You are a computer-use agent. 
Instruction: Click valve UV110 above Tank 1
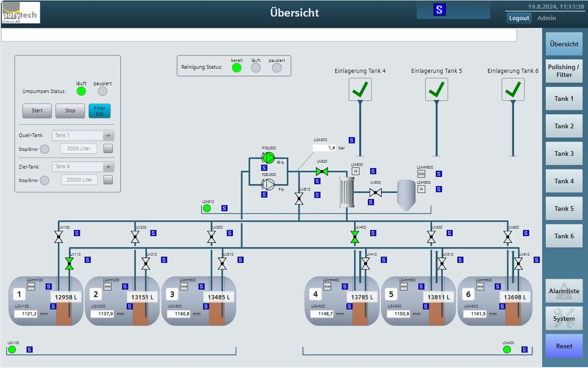pyautogui.click(x=69, y=264)
